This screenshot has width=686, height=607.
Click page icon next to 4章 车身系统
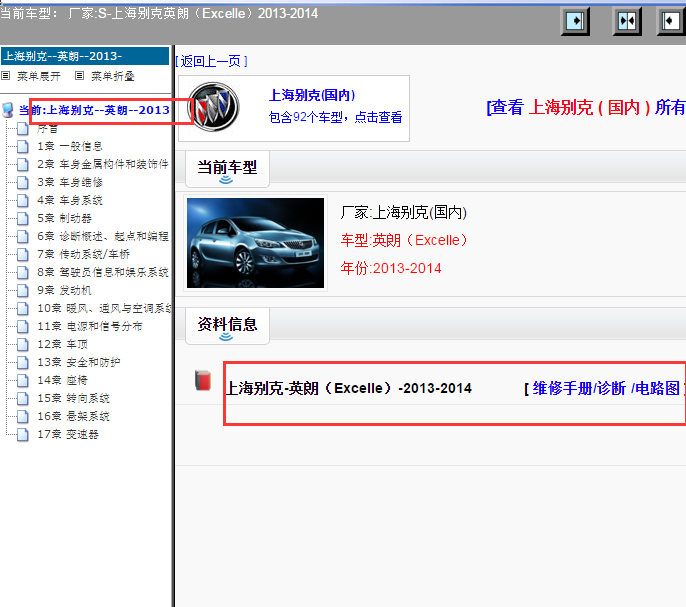tap(23, 200)
